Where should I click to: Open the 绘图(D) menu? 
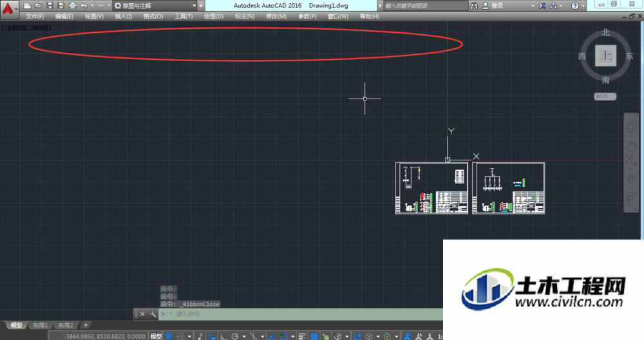[x=214, y=17]
